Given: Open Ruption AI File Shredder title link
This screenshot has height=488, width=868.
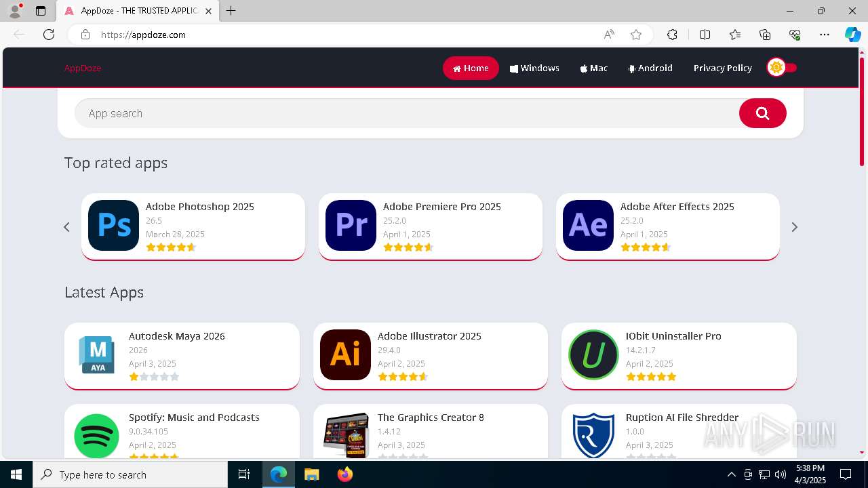Looking at the screenshot, I should 682,418.
